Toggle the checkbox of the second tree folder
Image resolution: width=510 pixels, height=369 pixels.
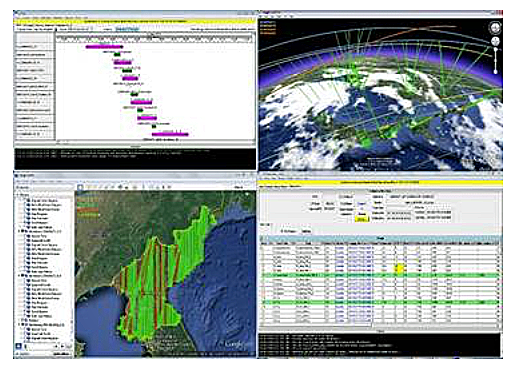[x=23, y=231]
